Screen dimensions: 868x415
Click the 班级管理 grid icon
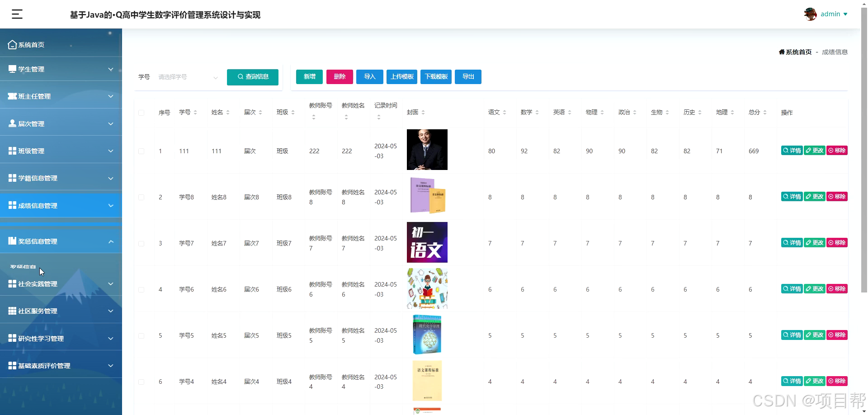pos(13,151)
